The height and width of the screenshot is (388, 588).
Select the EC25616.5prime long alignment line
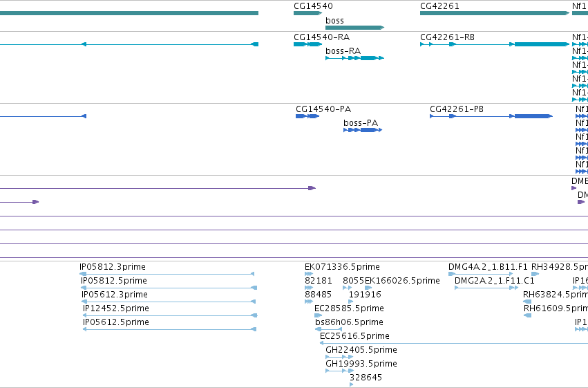click(454, 343)
